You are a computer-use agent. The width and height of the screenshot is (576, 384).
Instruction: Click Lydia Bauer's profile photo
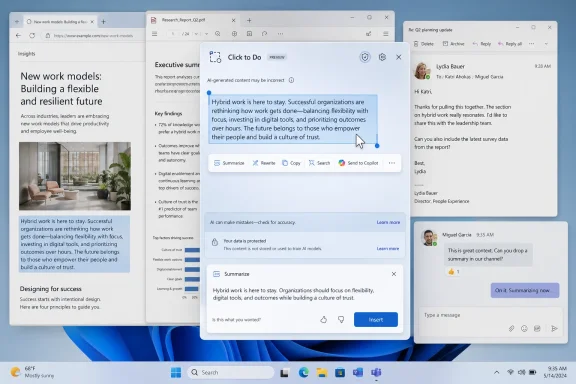422,71
